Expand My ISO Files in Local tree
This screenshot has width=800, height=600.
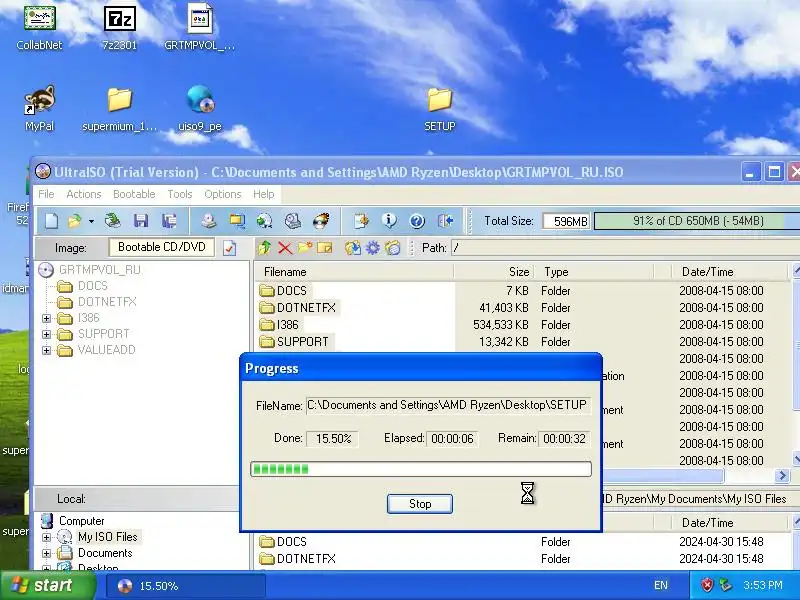pos(46,537)
